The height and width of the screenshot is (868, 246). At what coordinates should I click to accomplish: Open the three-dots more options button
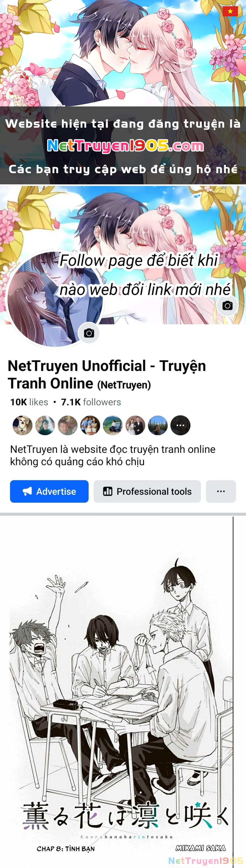point(221,491)
